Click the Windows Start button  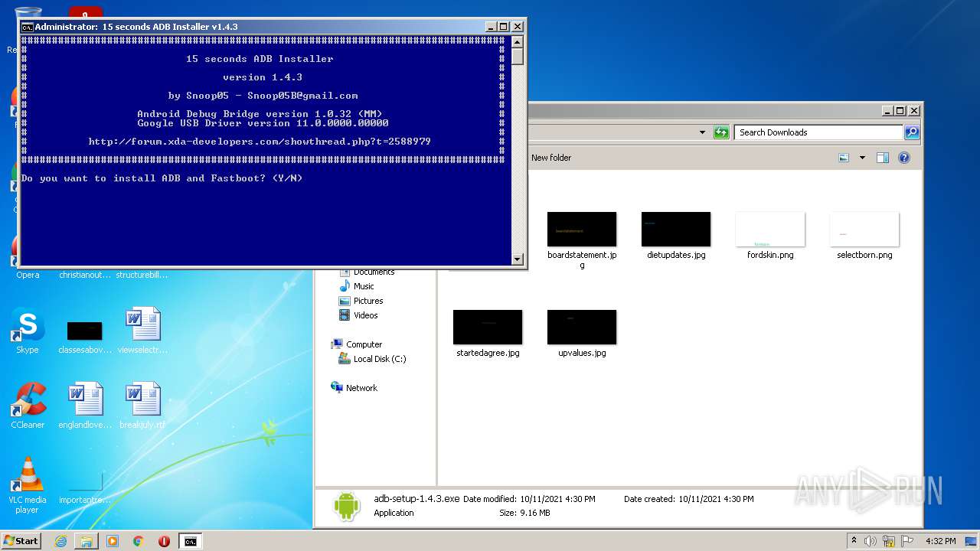(21, 541)
